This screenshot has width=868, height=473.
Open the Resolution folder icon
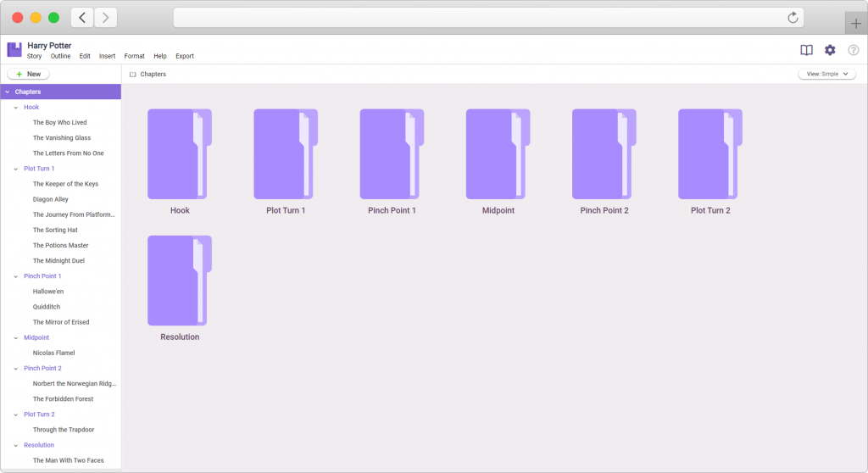click(179, 281)
